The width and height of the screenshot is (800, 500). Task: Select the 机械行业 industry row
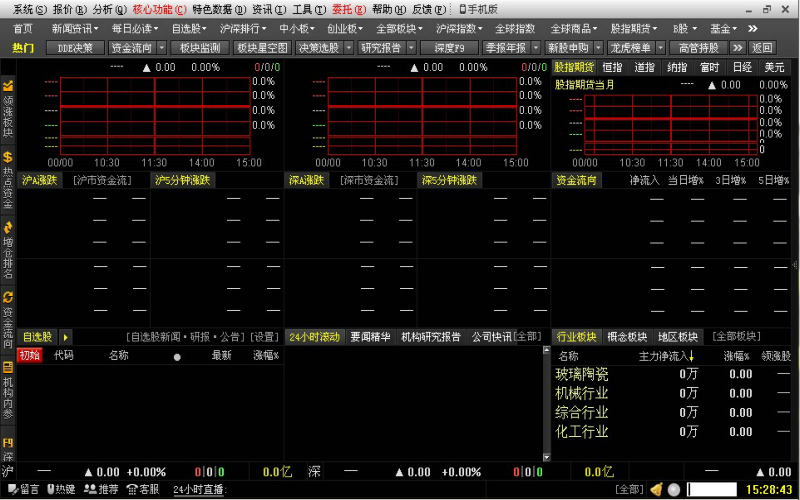[672, 393]
